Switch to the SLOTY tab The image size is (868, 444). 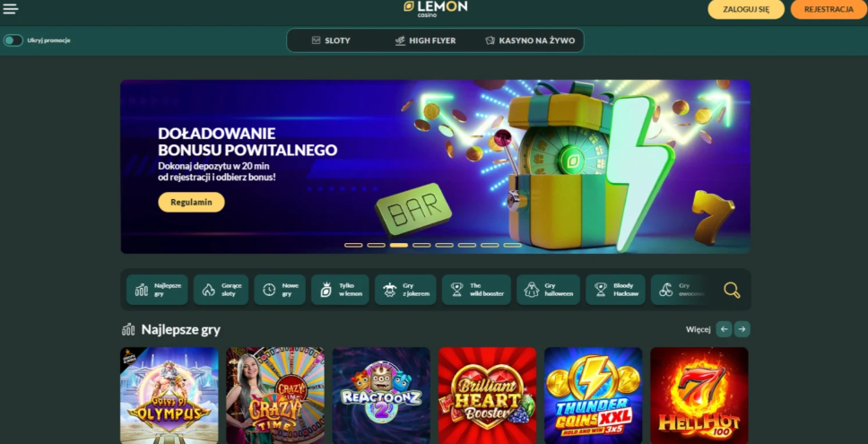tap(331, 40)
